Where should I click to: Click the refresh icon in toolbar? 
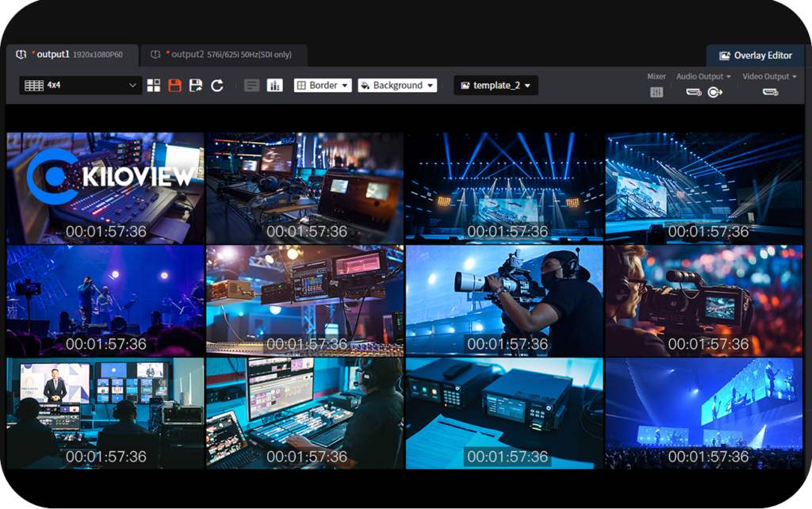coord(217,86)
